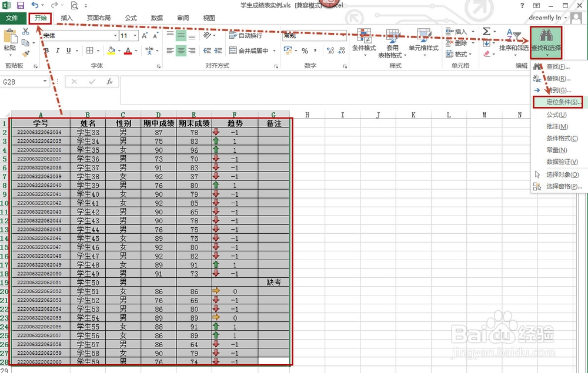
Task: Click the Decrease Decimal icon
Action: (x=341, y=51)
